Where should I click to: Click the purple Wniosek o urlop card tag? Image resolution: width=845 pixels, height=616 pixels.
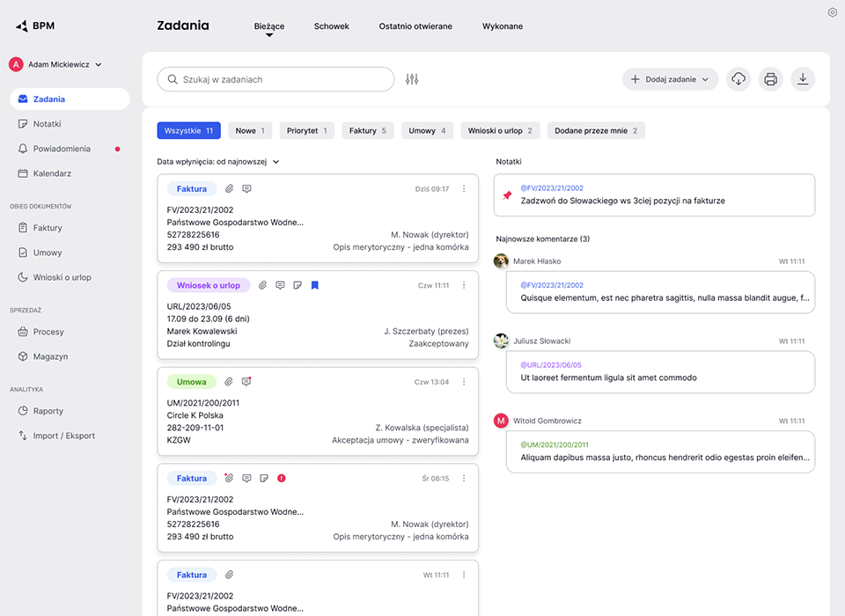209,285
